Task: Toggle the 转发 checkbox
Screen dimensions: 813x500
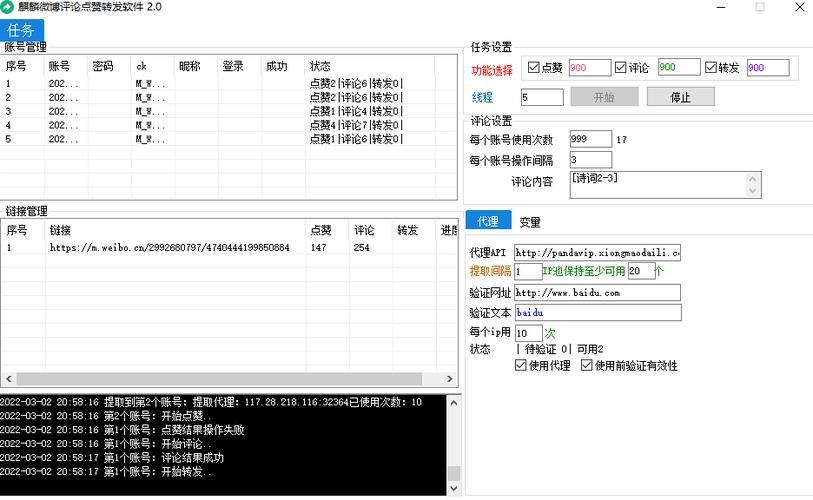Action: (x=711, y=67)
